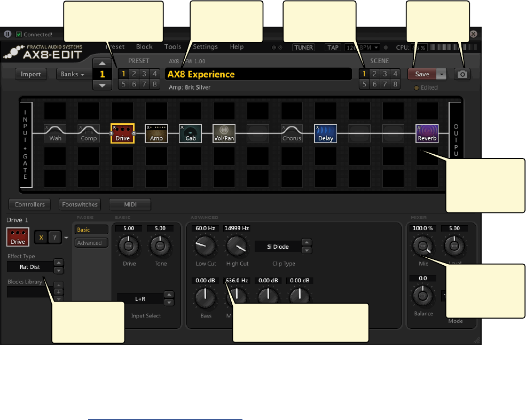Image resolution: width=526 pixels, height=420 pixels.
Task: Select preset slot 8
Action: (155, 84)
